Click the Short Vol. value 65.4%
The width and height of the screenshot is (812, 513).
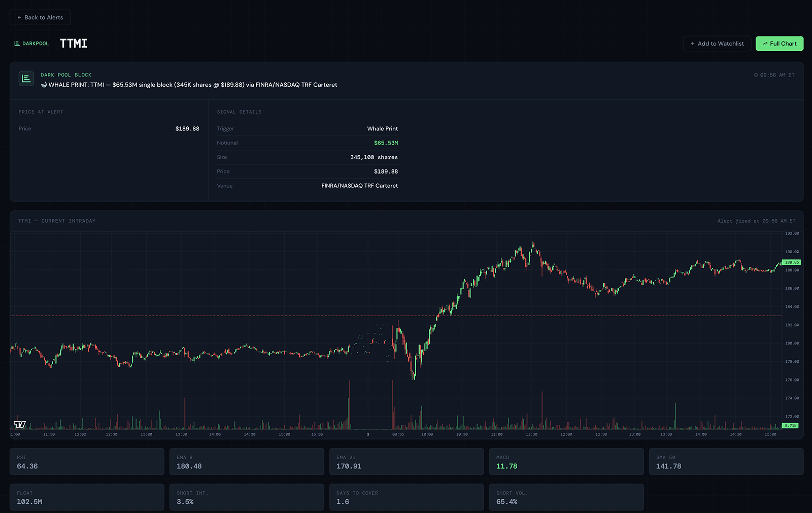point(507,502)
